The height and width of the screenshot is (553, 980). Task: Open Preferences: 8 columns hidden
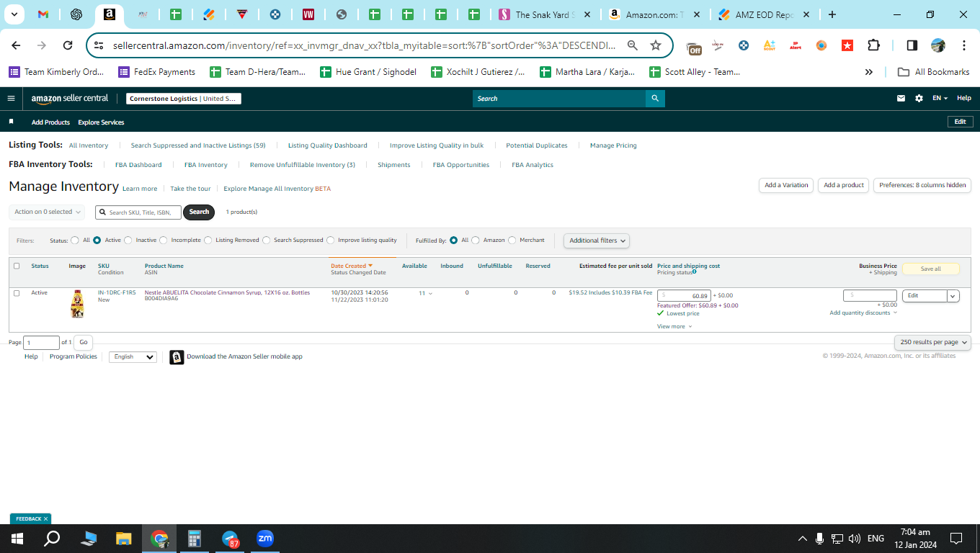click(x=922, y=185)
